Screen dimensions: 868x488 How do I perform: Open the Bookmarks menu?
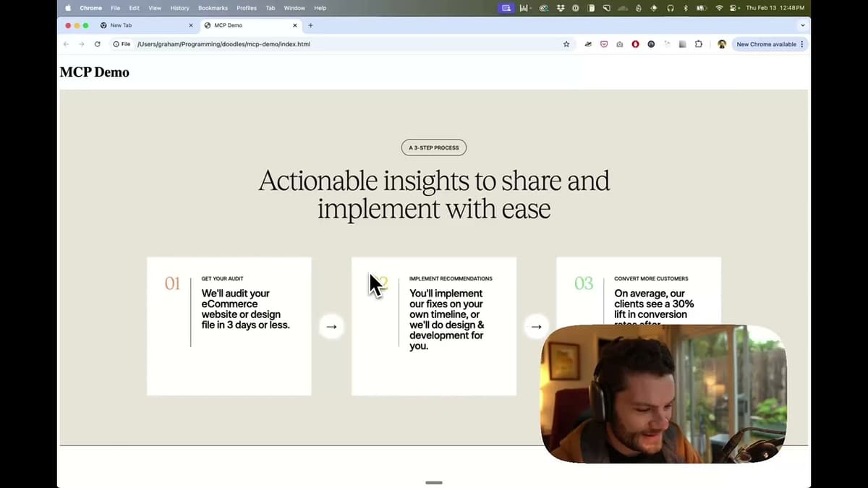[x=213, y=8]
